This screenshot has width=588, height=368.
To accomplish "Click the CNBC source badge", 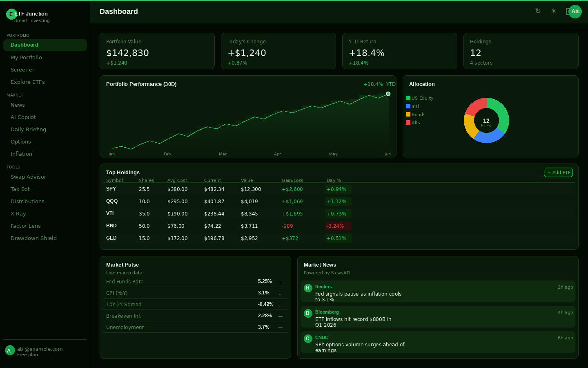I will 307,338.
